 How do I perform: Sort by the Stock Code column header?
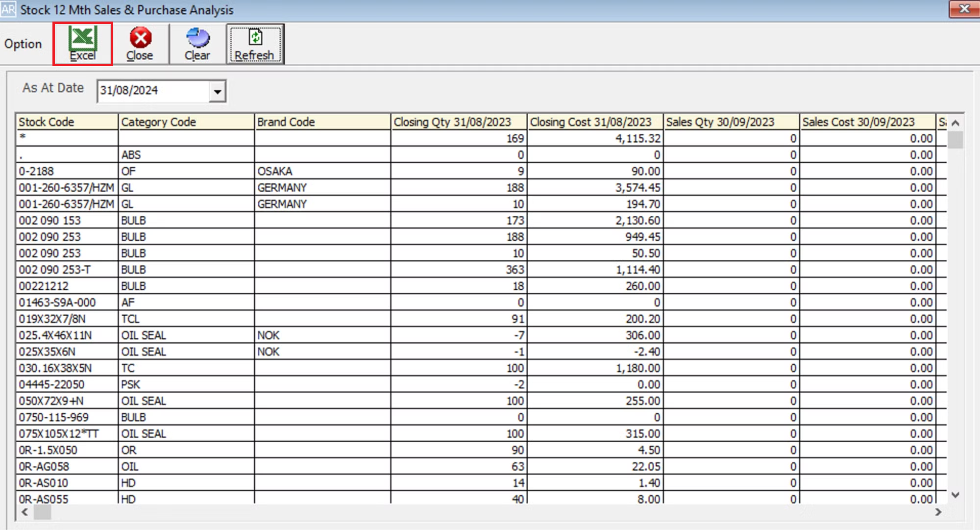[x=67, y=122]
